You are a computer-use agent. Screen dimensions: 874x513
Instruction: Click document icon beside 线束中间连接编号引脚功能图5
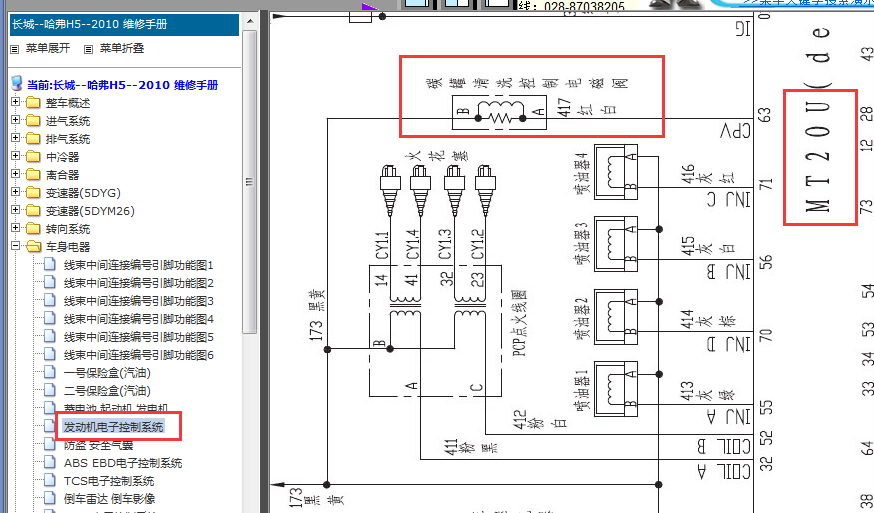click(50, 336)
